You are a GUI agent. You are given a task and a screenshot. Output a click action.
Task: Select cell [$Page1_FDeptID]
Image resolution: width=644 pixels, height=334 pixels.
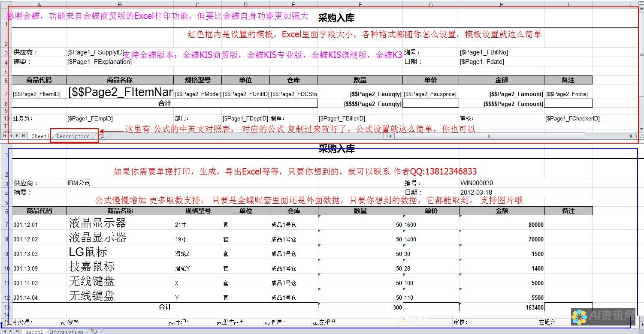click(245, 118)
